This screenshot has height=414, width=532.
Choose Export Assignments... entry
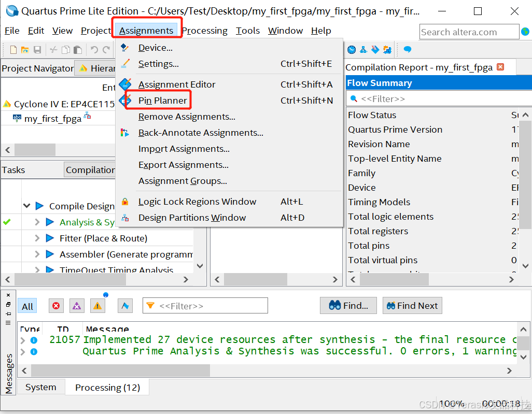point(228,165)
